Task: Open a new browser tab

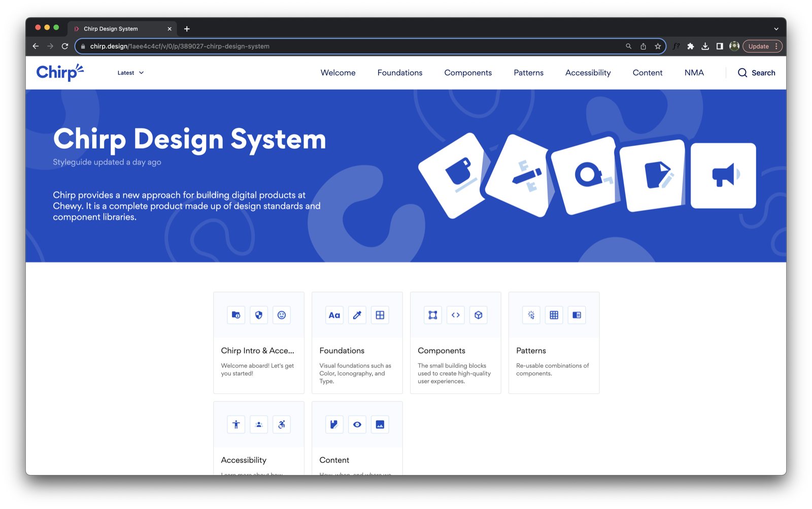Action: (x=187, y=29)
